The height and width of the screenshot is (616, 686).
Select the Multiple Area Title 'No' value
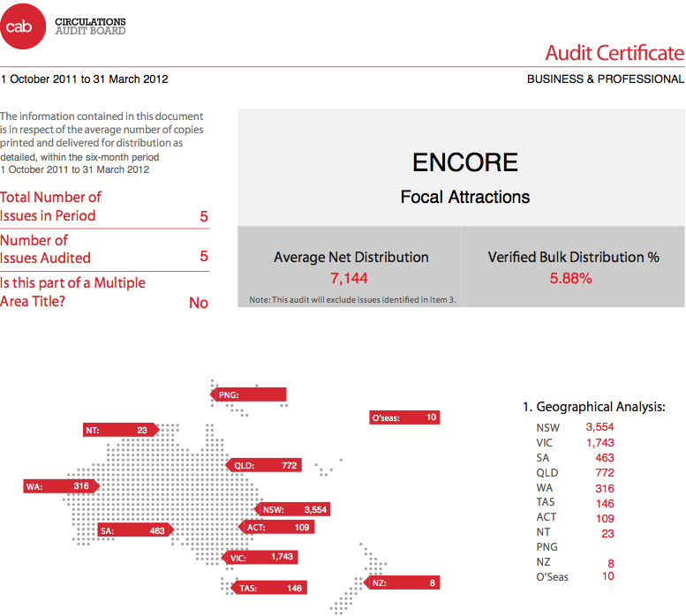(199, 303)
